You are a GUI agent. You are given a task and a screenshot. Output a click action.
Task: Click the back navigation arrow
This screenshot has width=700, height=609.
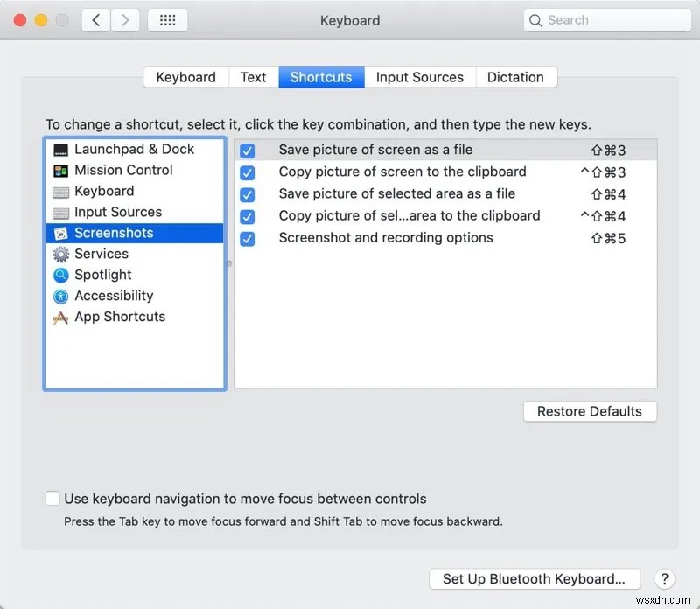click(x=95, y=19)
